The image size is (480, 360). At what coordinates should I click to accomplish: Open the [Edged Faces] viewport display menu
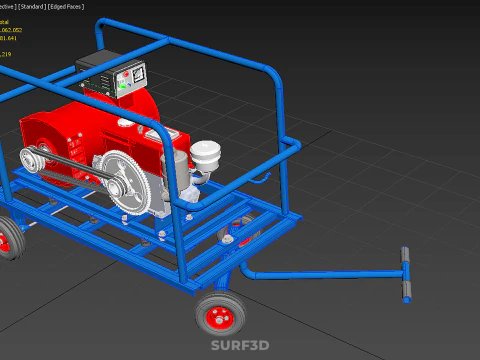[x=66, y=6]
